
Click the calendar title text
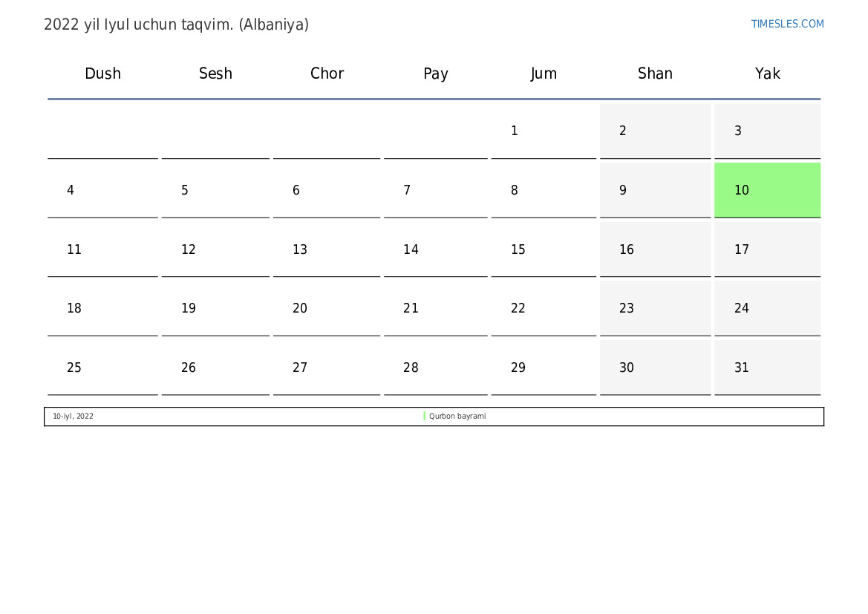point(176,25)
